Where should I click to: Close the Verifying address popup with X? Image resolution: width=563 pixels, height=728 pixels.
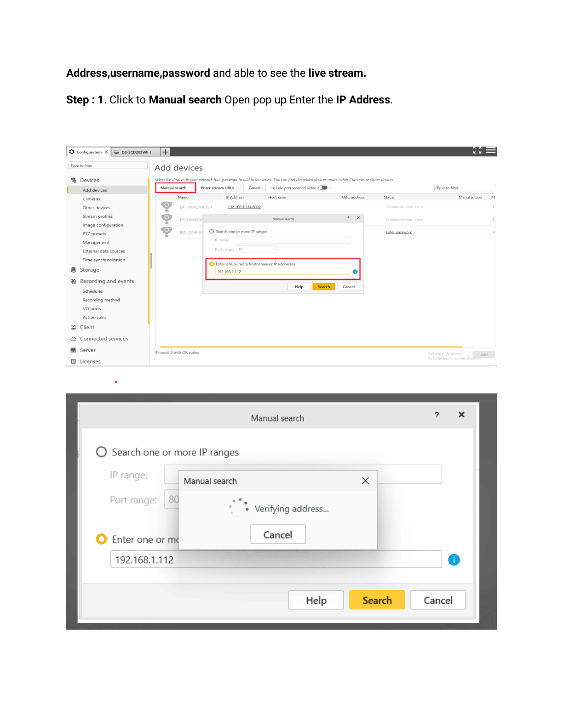pyautogui.click(x=365, y=481)
